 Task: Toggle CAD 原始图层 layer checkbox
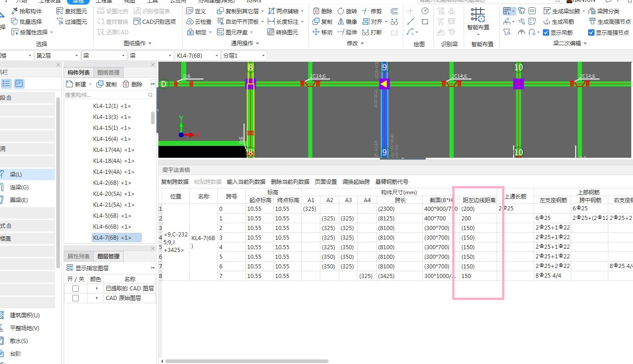click(x=76, y=298)
